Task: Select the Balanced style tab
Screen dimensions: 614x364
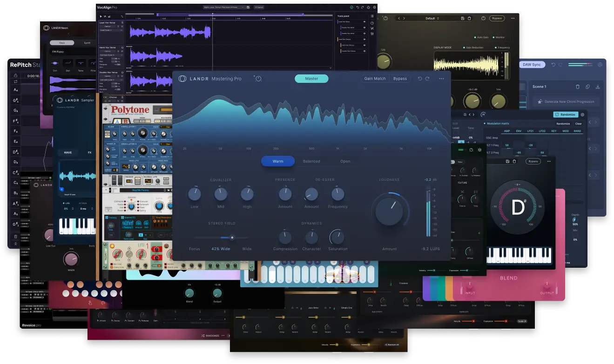Action: click(311, 161)
